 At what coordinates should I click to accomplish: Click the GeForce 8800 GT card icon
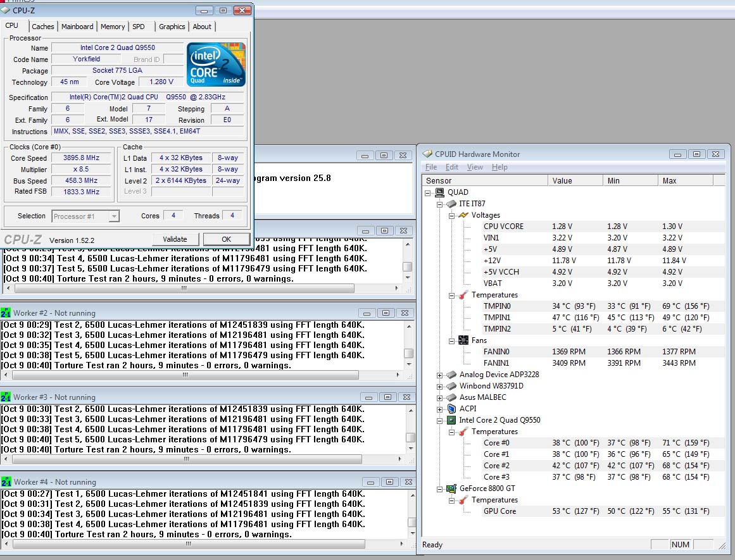coord(451,488)
